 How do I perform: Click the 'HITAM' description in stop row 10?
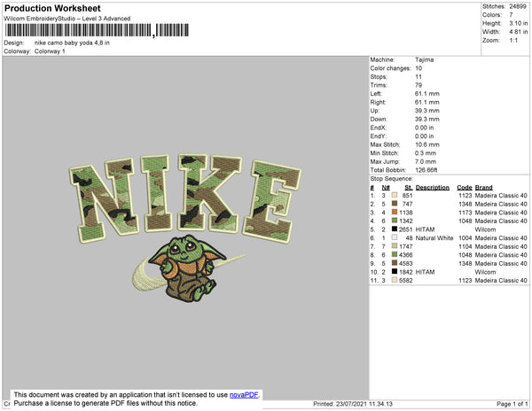click(425, 272)
